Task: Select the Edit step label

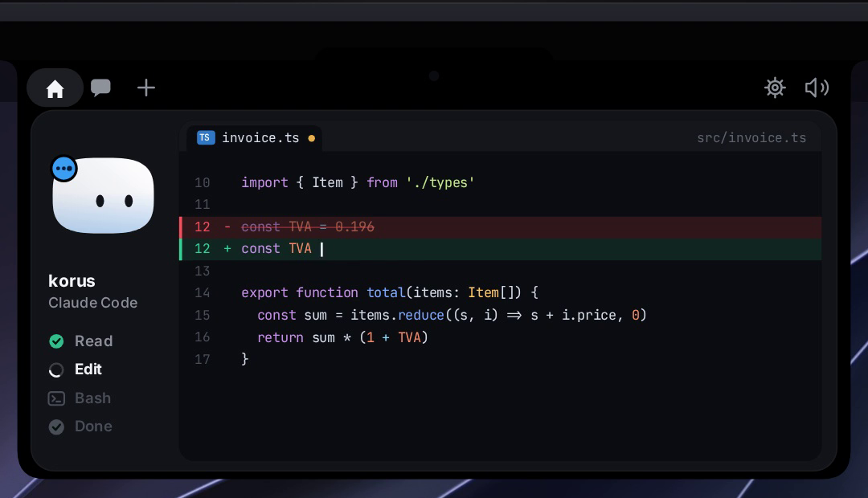Action: pos(88,369)
